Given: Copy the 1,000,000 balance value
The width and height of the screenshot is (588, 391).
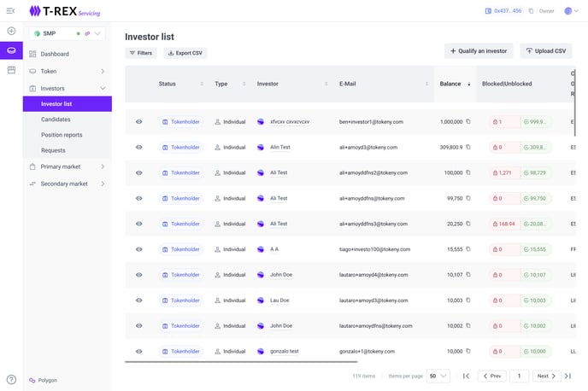Looking at the screenshot, I should [x=468, y=121].
